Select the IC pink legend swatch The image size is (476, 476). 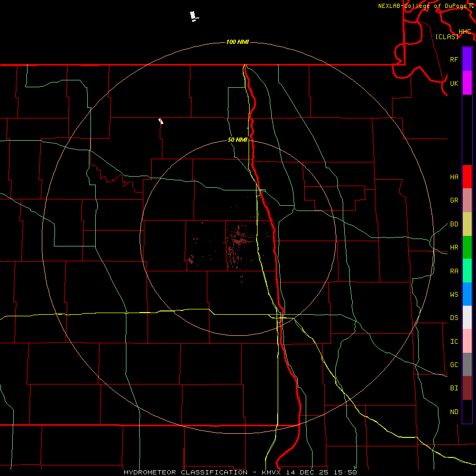[x=467, y=341]
